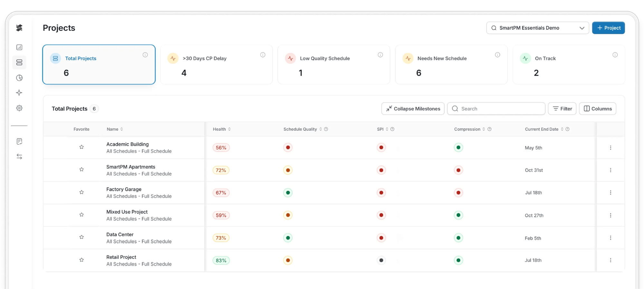Open row menu for SmartPM Apartments
The width and height of the screenshot is (644, 289).
pos(611,170)
